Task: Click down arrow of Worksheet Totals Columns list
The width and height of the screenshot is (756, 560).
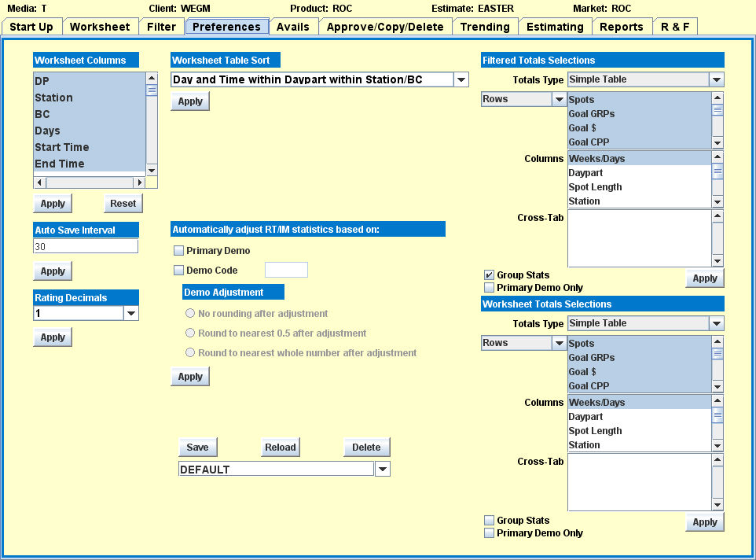Action: (717, 446)
